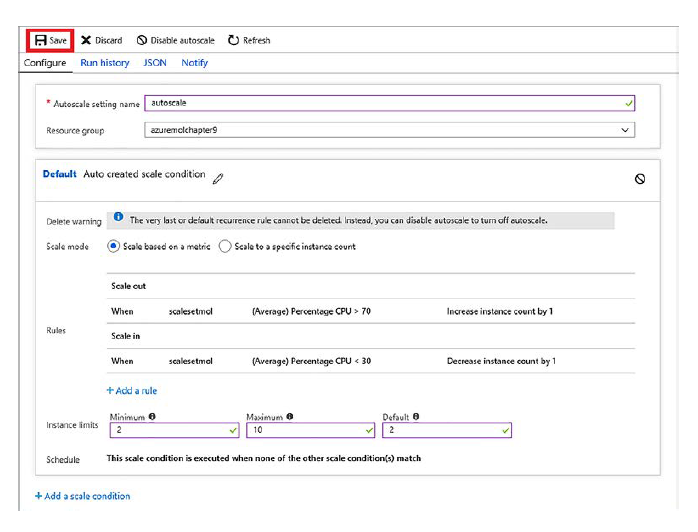This screenshot has width=698, height=532.
Task: Discard changes using the X icon
Action: pyautogui.click(x=86, y=40)
